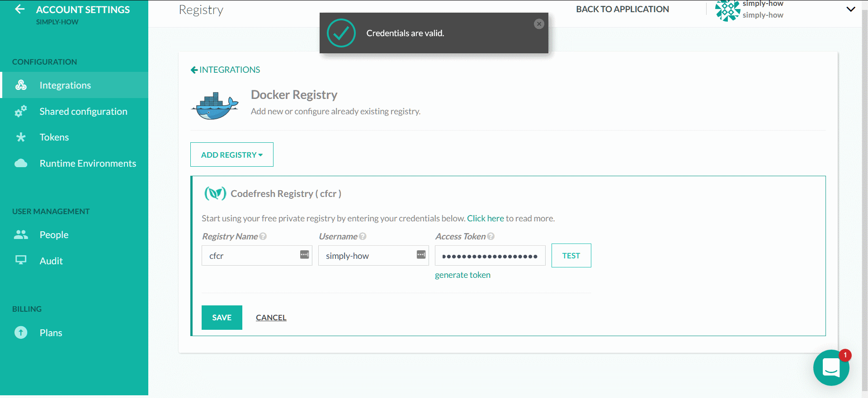Click the back arrow beside Account Settings
The image size is (868, 398).
click(x=19, y=9)
